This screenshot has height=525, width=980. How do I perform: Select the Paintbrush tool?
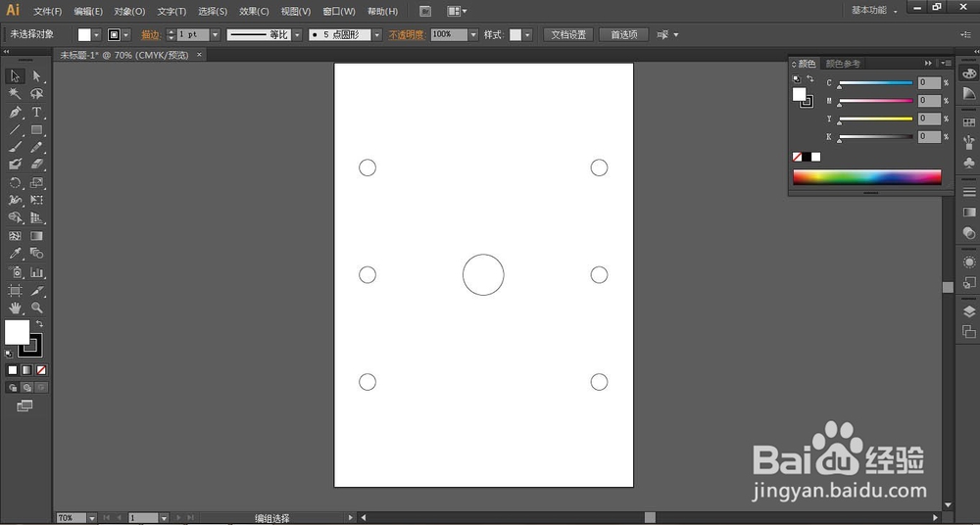(x=15, y=148)
